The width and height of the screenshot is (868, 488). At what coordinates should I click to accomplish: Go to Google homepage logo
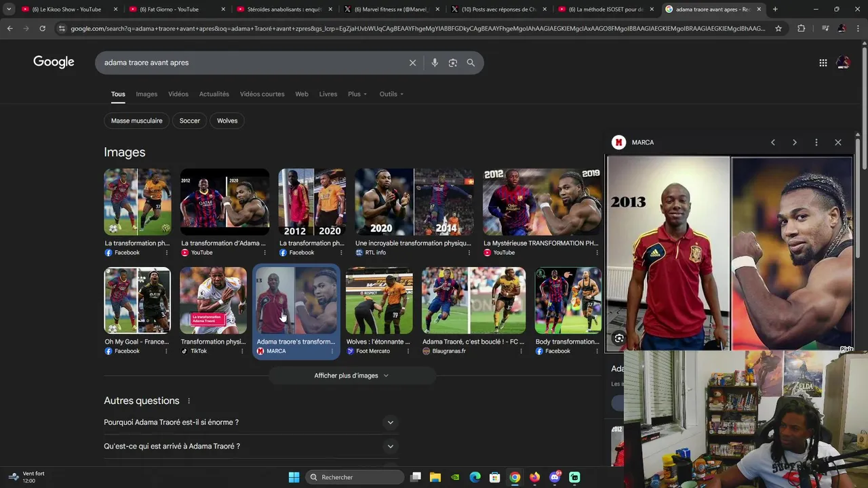pos(54,62)
